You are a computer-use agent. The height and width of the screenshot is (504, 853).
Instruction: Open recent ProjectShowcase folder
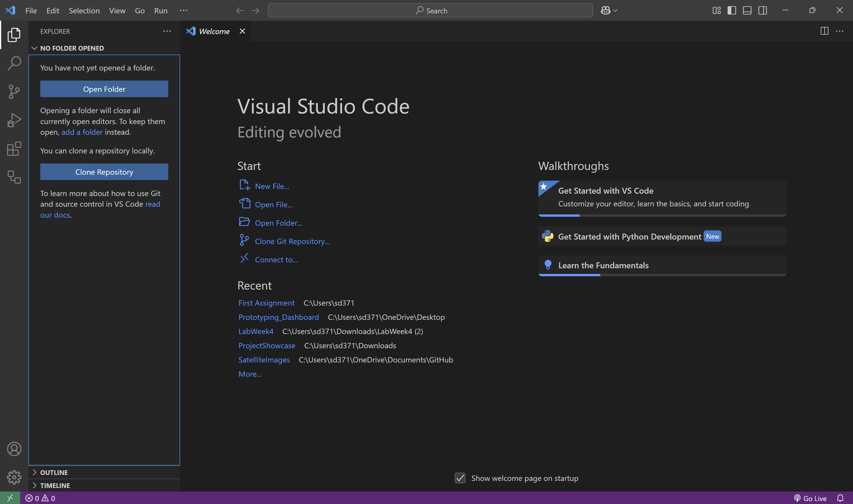point(267,345)
